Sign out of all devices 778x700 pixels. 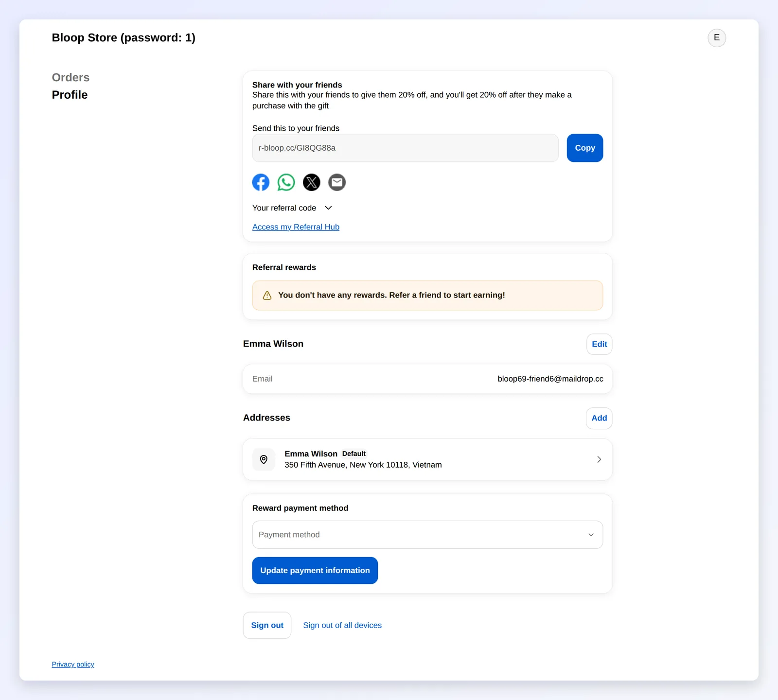coord(342,626)
